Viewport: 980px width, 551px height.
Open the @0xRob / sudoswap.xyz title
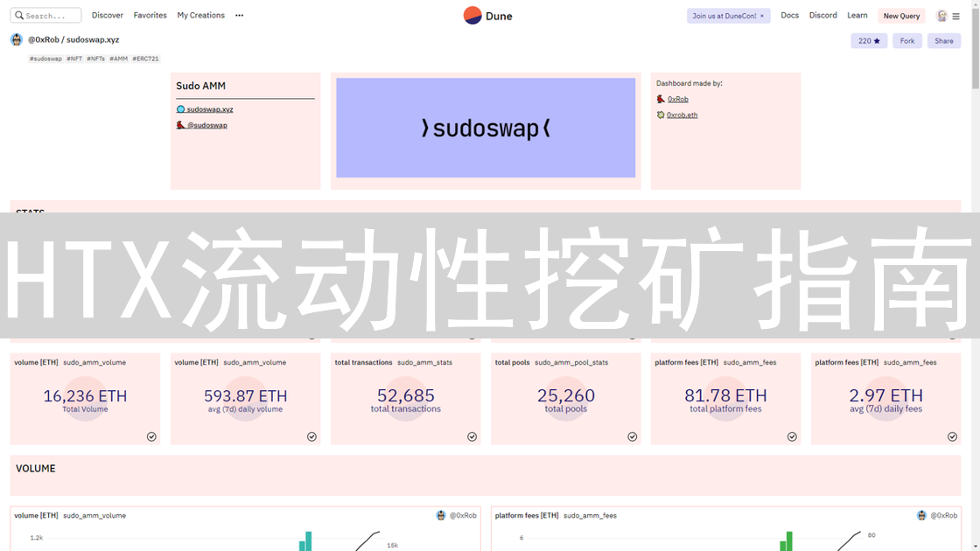[x=73, y=39]
